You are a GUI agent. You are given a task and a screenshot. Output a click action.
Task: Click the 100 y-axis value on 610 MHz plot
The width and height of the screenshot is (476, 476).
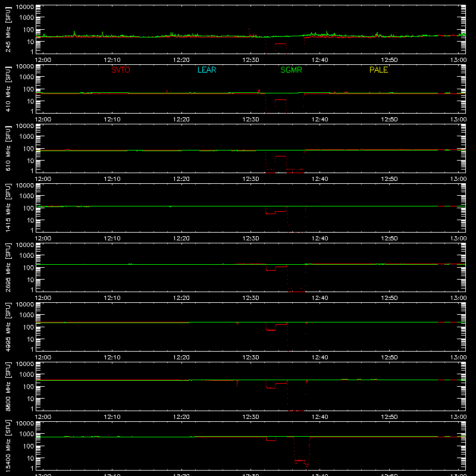(29, 149)
